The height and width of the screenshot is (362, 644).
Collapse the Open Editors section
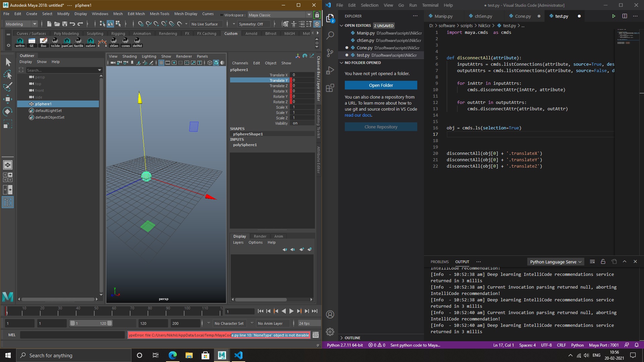click(x=341, y=25)
